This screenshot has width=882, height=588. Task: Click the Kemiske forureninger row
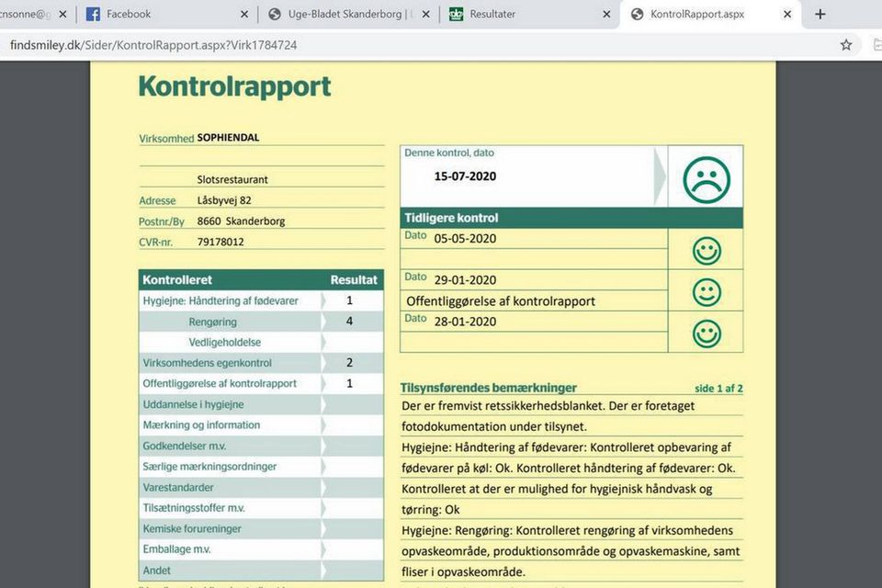[261, 529]
